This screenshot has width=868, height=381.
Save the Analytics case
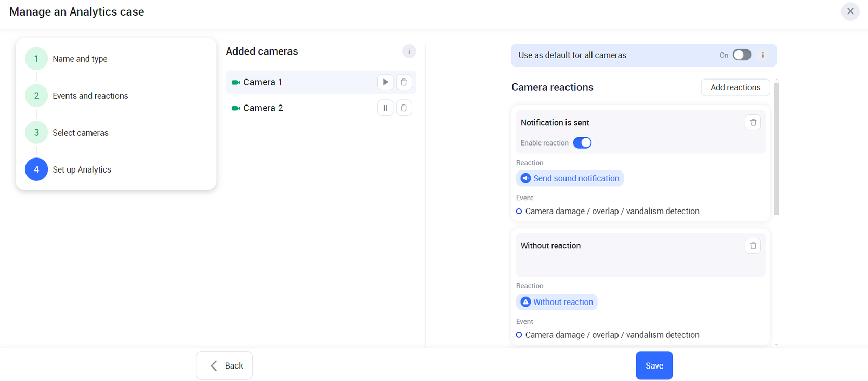click(654, 366)
